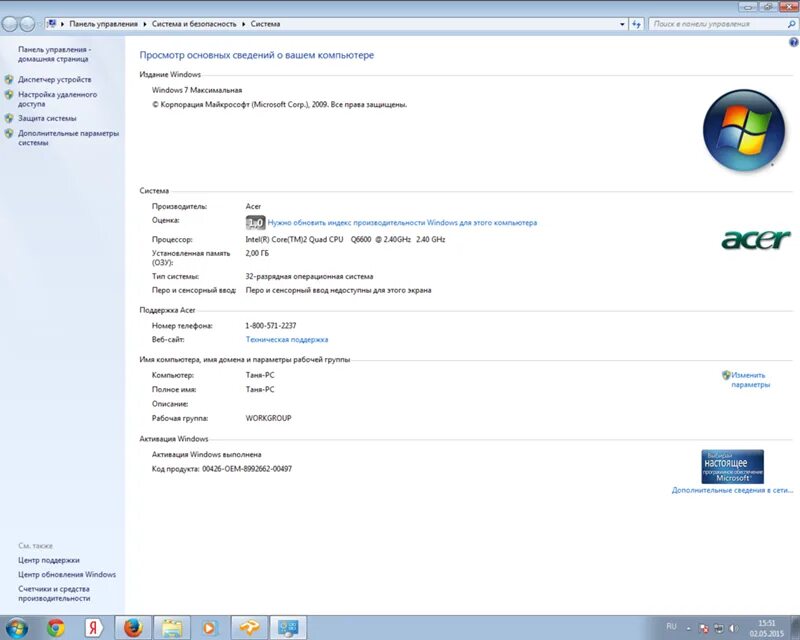800x640 pixels.
Task: Select the phone number '1-800-571-2237'
Action: click(270, 326)
